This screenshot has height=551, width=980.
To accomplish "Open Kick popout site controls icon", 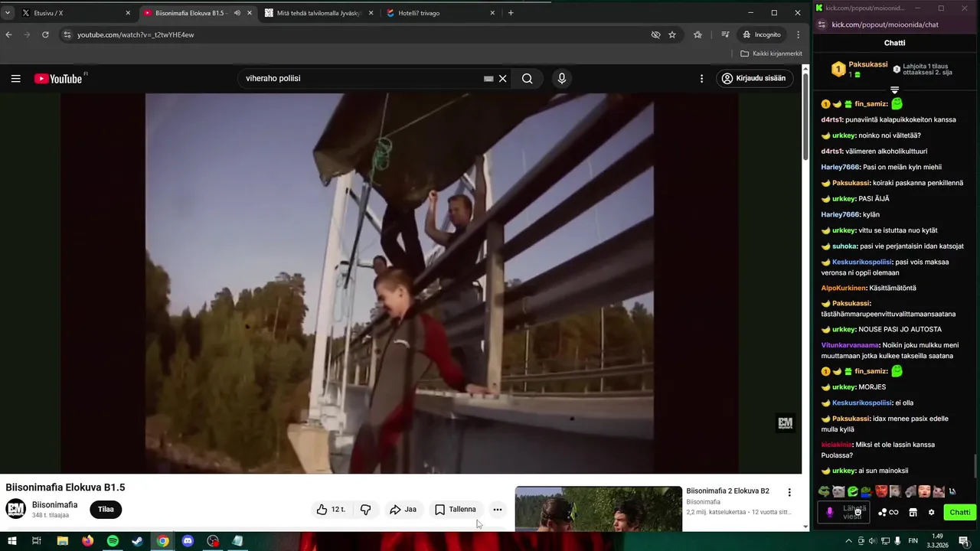I will point(822,24).
